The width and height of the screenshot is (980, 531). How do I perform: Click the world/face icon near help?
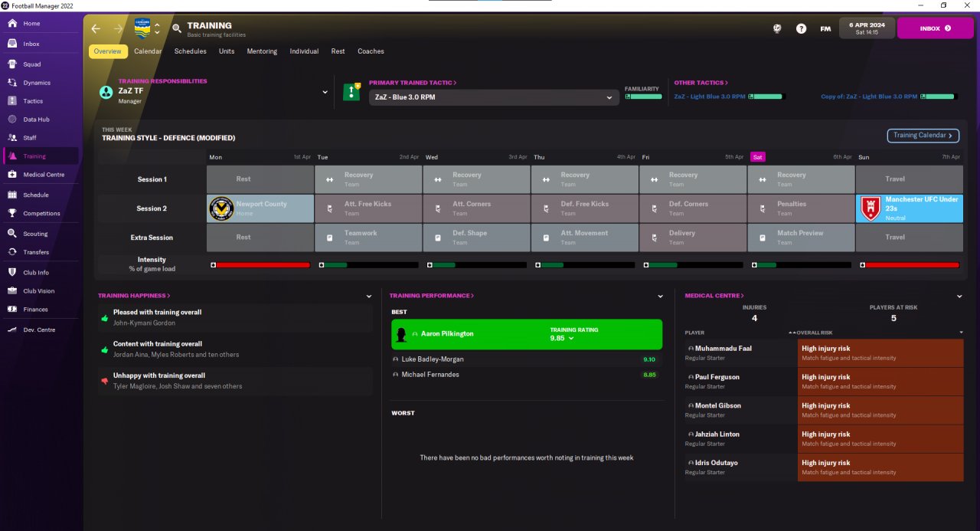pos(777,28)
